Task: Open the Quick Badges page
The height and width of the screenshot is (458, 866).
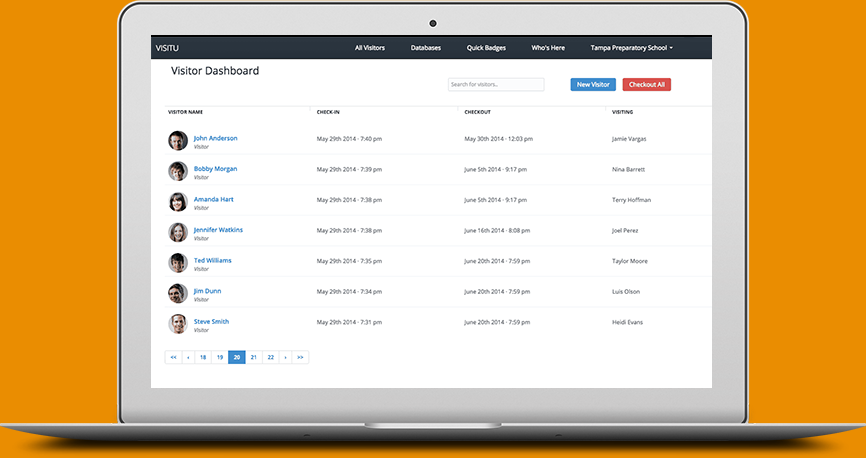Action: coord(484,47)
